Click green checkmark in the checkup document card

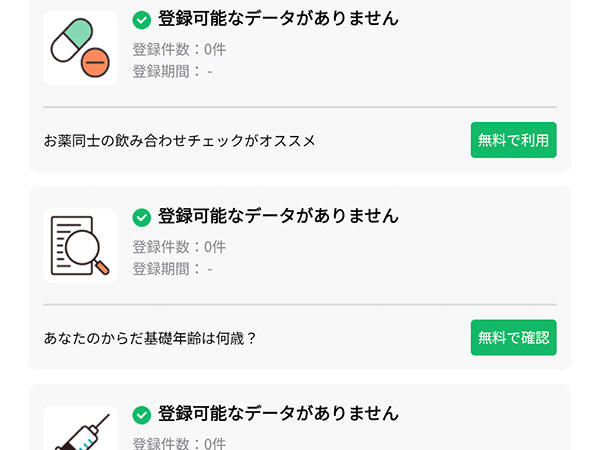(142, 217)
